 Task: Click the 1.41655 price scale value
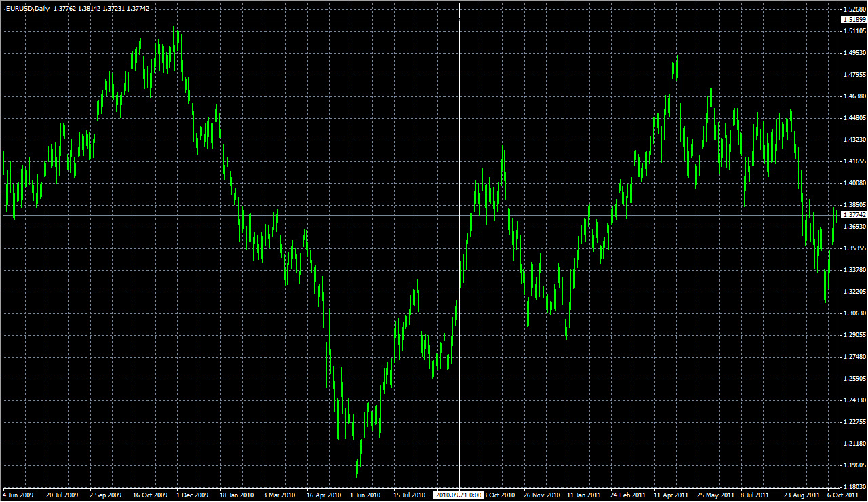click(855, 161)
